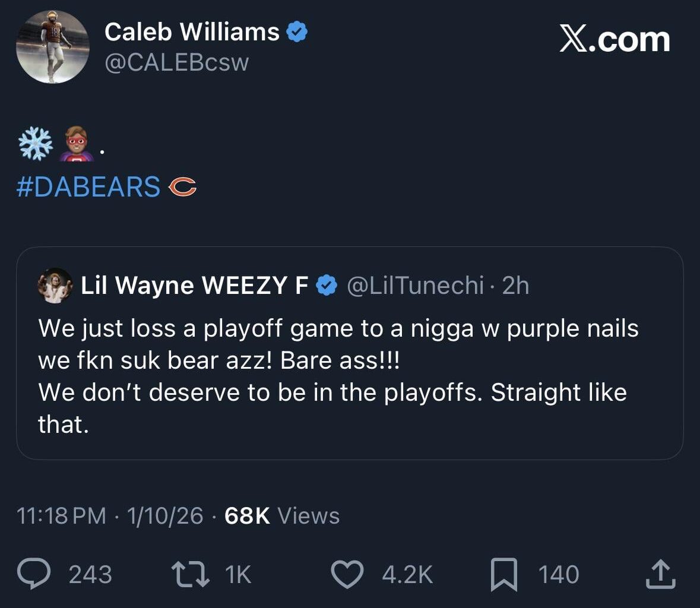
Task: Open Caleb Williams' profile picture
Action: [52, 46]
